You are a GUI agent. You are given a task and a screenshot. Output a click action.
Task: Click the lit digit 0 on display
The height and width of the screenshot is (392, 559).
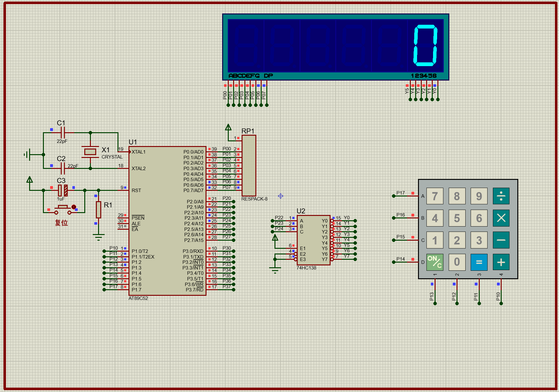(x=426, y=46)
